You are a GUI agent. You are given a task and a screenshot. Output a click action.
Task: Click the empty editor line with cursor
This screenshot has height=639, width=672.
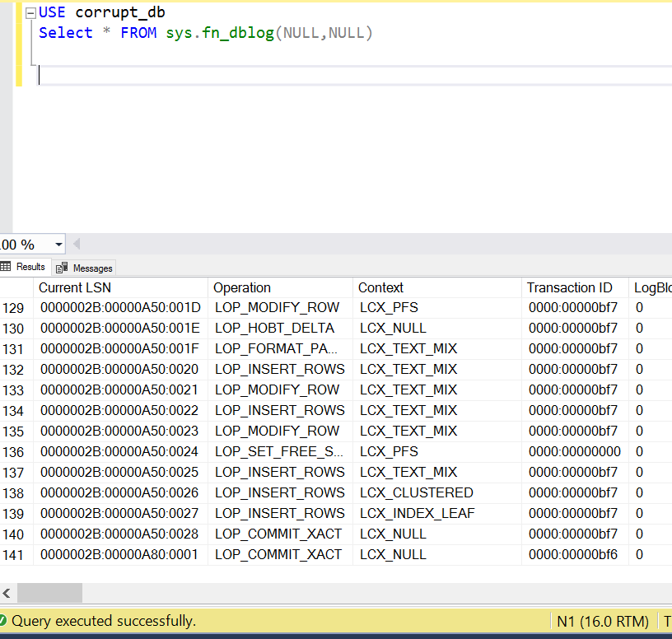click(355, 76)
